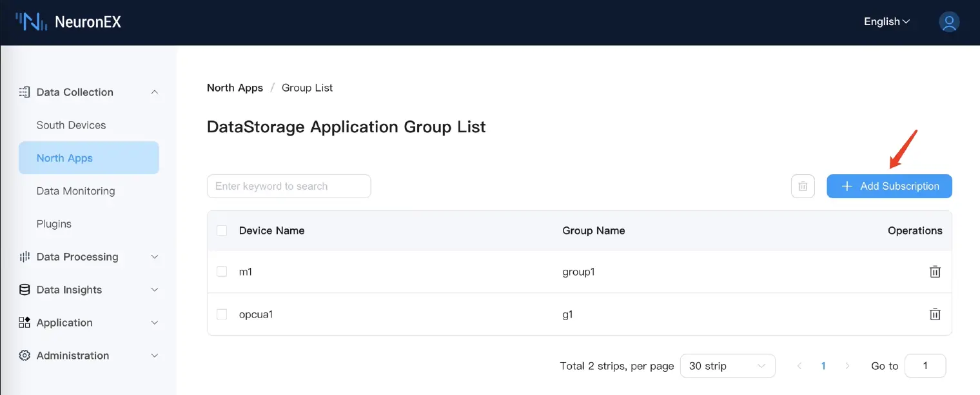Open South Devices in the sidebar
The image size is (980, 395).
click(x=71, y=125)
